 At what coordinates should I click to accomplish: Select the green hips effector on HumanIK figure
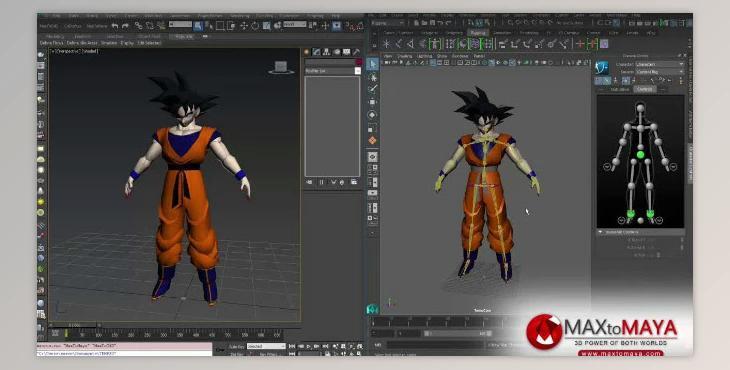coord(641,155)
